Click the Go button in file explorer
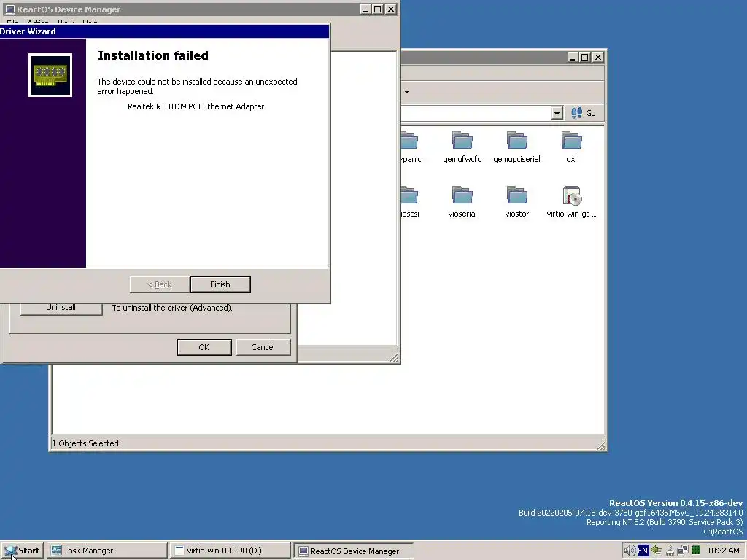747x560 pixels. click(584, 113)
